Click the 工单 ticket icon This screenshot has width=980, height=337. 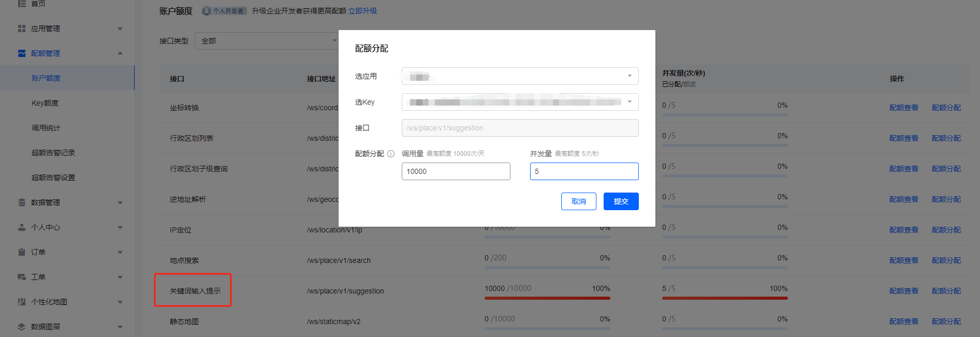tap(22, 277)
